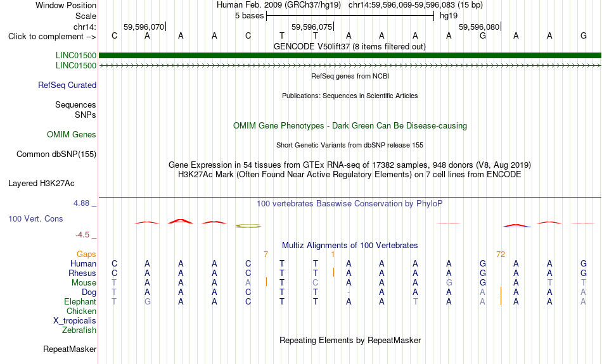Click 'Short Genetic Variants from dbSNP' title
The image size is (602, 364).
[350, 145]
